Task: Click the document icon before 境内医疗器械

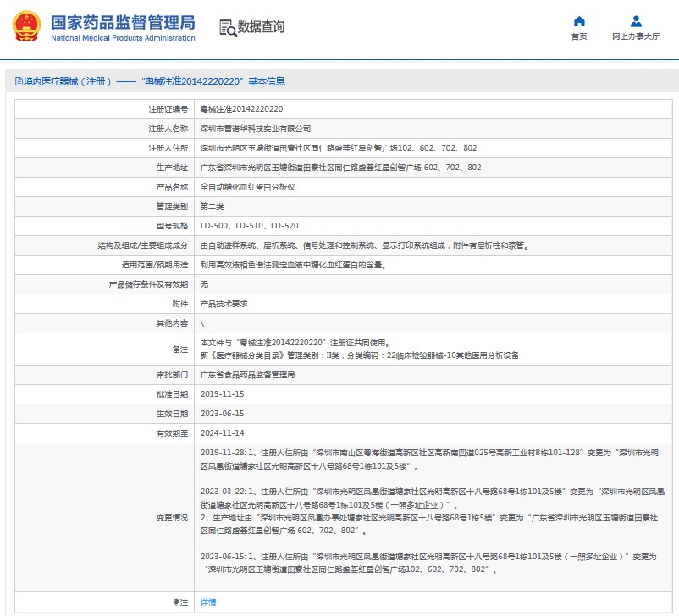Action: coord(19,81)
